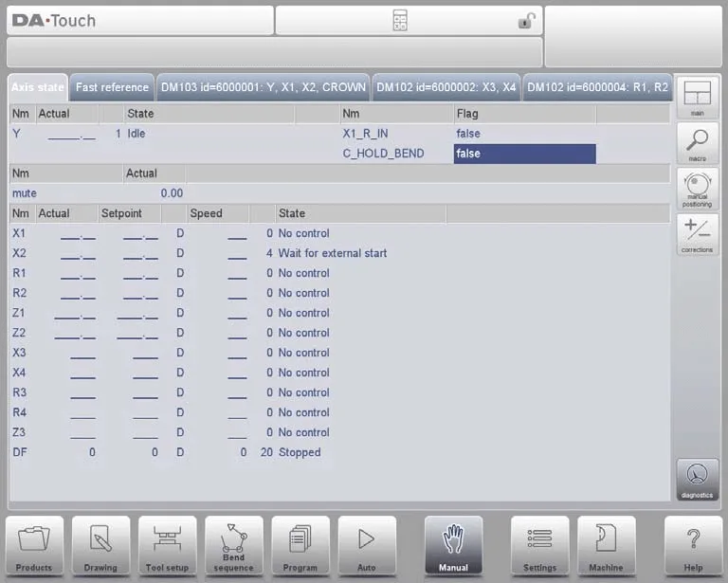Click the DF Stopped state text
The image size is (728, 583).
click(300, 452)
